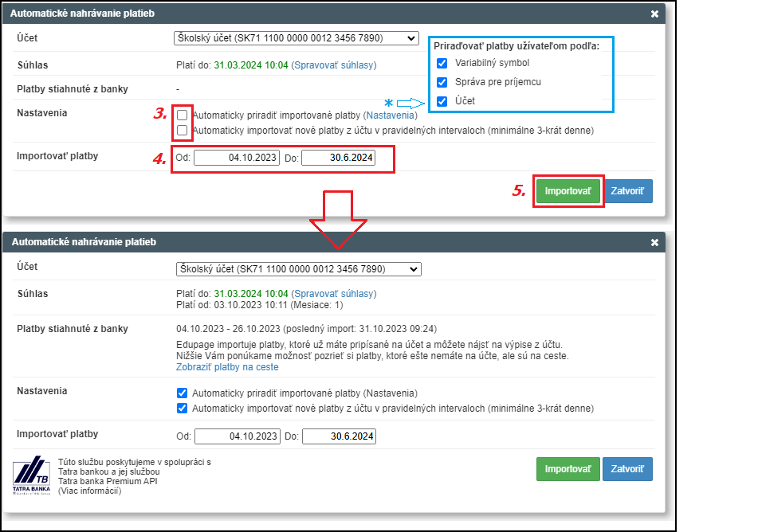Click the Tatra Banka logo
Image resolution: width=758 pixels, height=532 pixels.
point(31,475)
